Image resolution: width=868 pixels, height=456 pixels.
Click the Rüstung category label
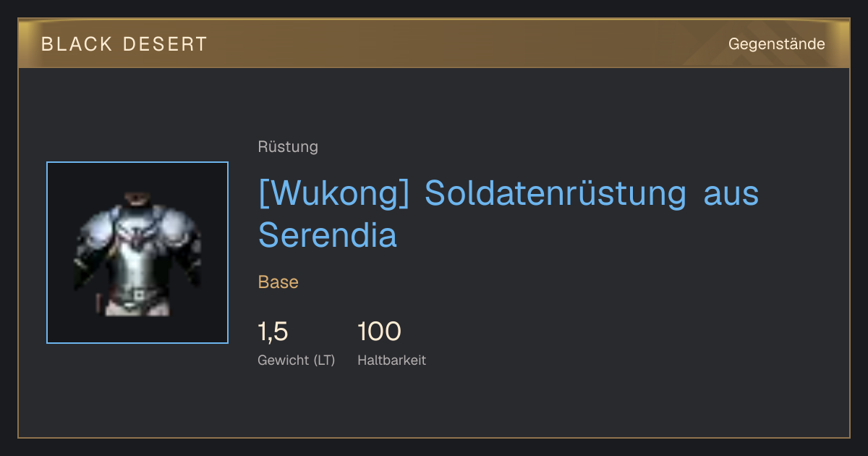(288, 147)
